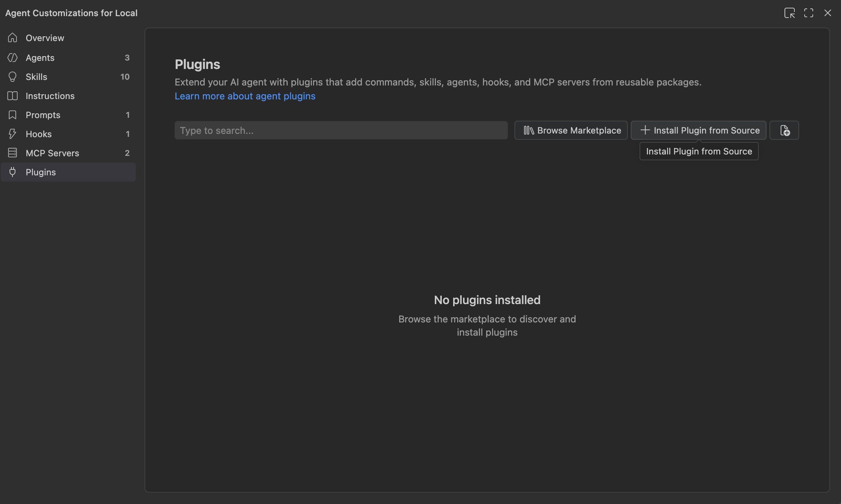This screenshot has width=841, height=504.
Task: Open the Instructions section
Action: [68, 96]
